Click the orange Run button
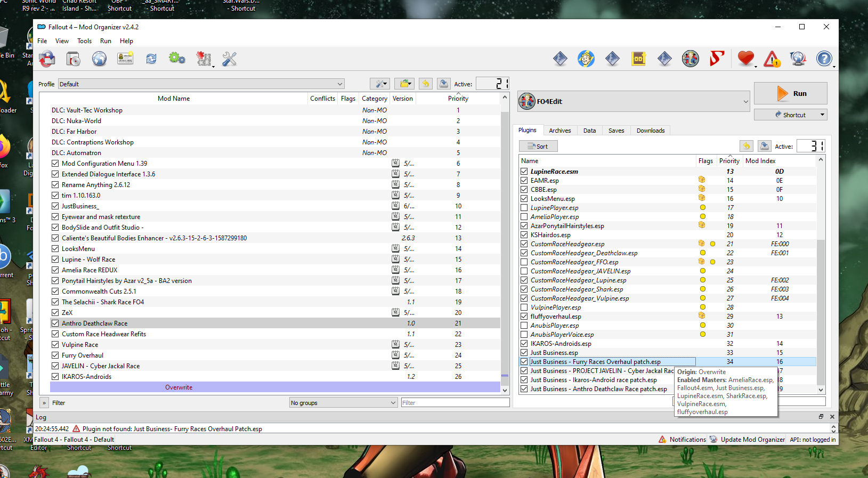This screenshot has width=868, height=478. [790, 93]
